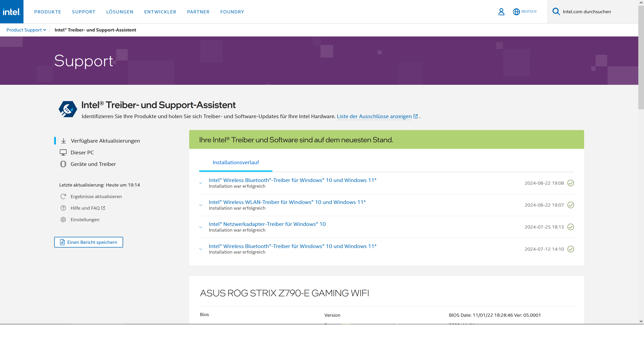This screenshot has width=644, height=362.
Task: Click Einen Bericht speichern button
Action: point(89,242)
